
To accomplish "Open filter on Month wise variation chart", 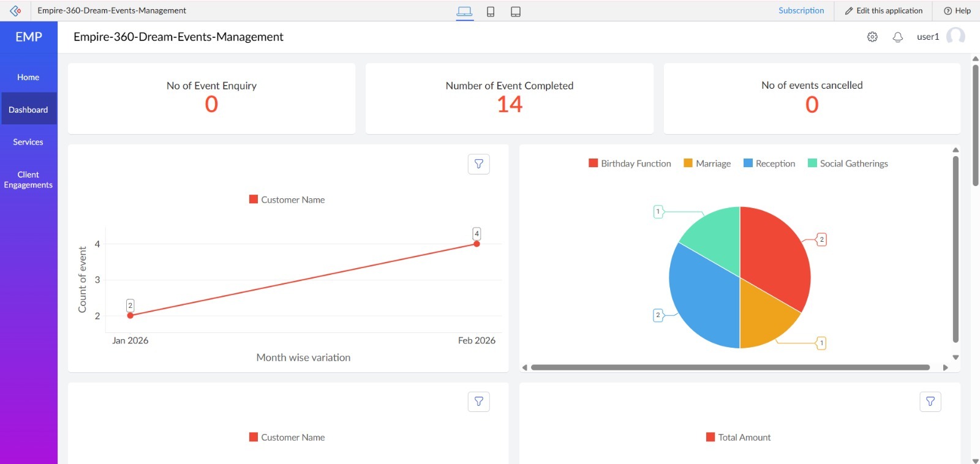I will [479, 164].
